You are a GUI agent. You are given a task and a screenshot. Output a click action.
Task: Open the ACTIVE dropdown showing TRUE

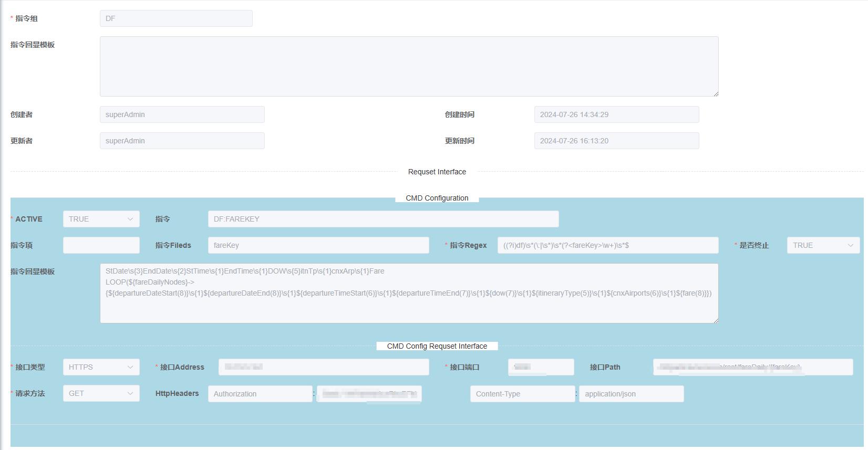click(x=101, y=219)
